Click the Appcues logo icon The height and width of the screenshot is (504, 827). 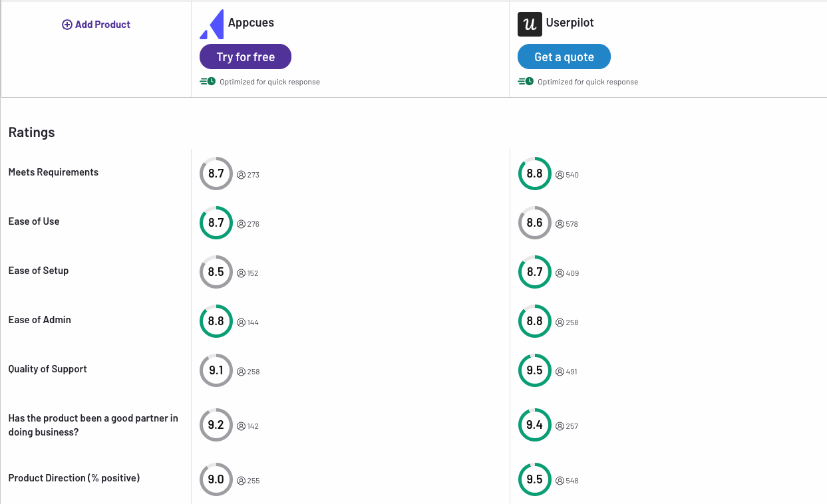tap(212, 25)
